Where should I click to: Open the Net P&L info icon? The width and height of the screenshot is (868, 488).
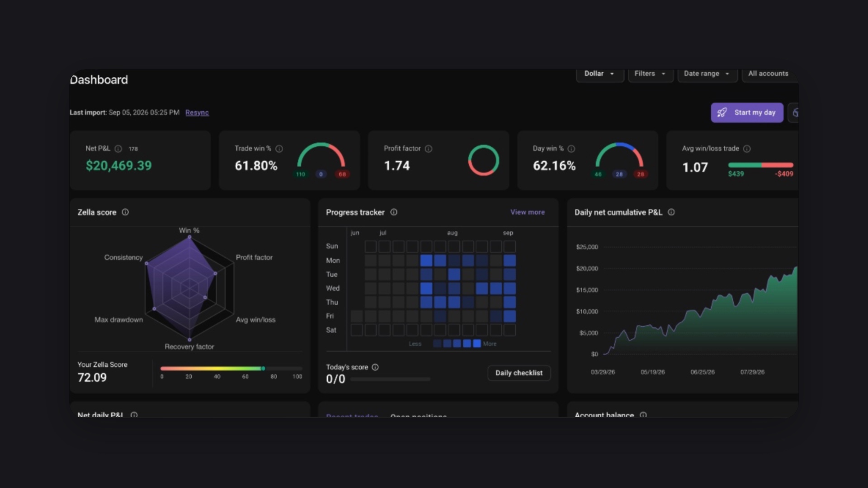118,149
